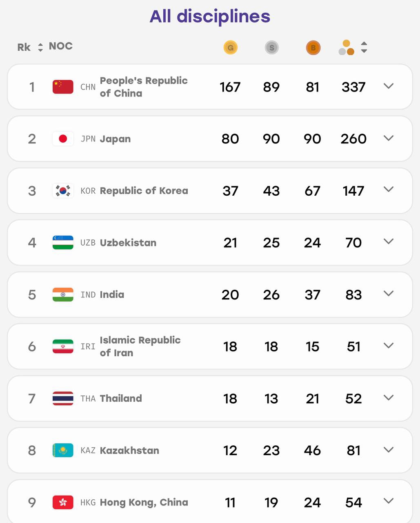Click the Hong Kong, China flag
Screen dimensions: 420x523
point(63,502)
